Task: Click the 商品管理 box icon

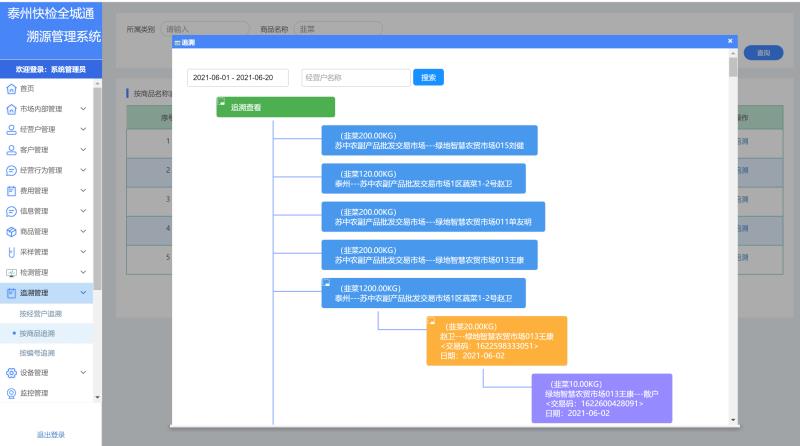Action: pyautogui.click(x=11, y=231)
